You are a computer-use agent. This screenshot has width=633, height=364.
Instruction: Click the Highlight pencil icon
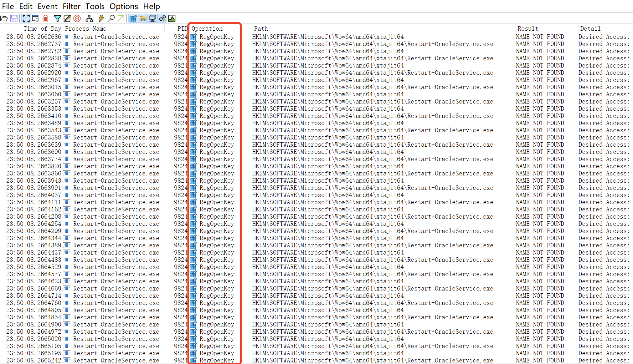click(x=67, y=19)
